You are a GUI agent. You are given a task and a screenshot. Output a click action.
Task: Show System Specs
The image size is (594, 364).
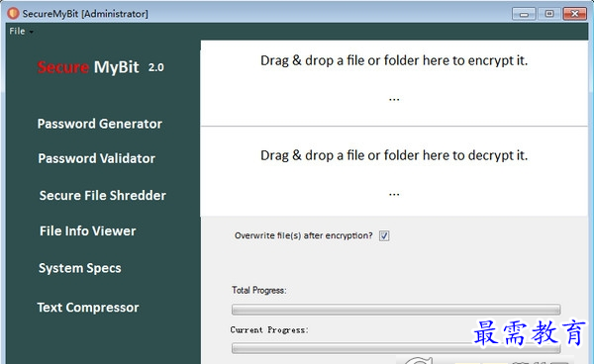(80, 268)
